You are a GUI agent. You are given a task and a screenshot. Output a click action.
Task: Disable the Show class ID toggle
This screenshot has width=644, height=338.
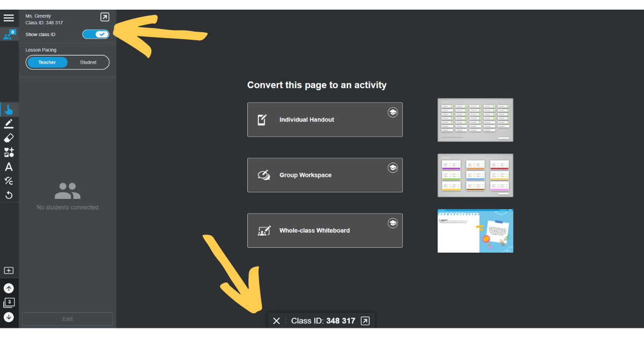96,34
